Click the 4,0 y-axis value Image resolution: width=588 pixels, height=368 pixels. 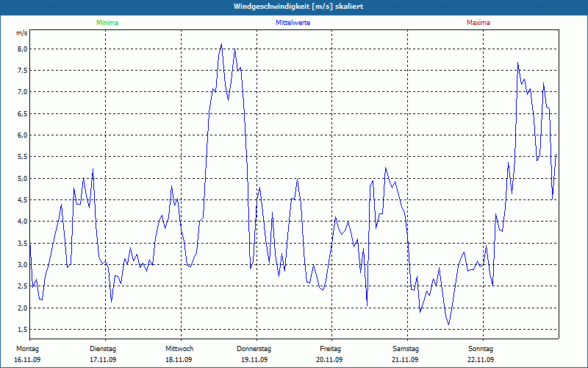(22, 222)
